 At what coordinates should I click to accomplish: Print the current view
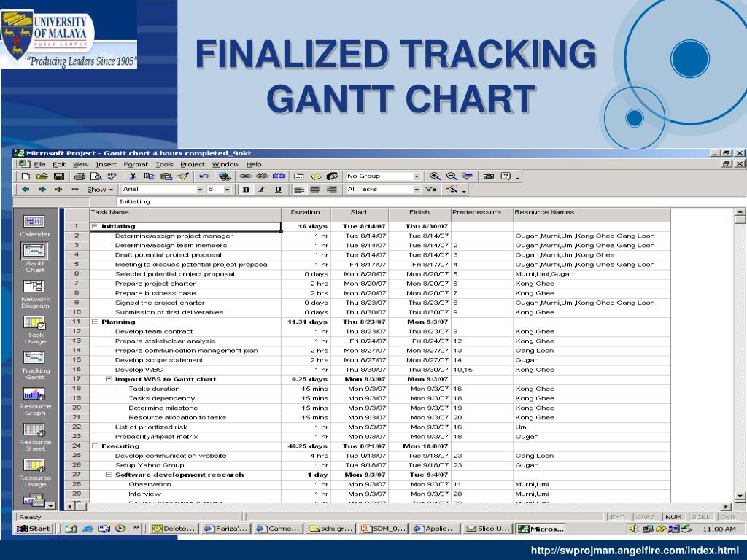80,176
